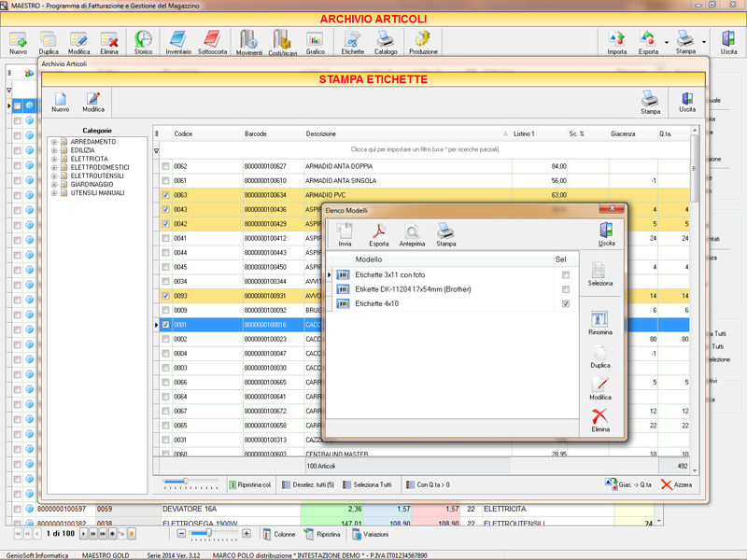Export model using Esporta PDF icon
The image size is (747, 560).
379,234
